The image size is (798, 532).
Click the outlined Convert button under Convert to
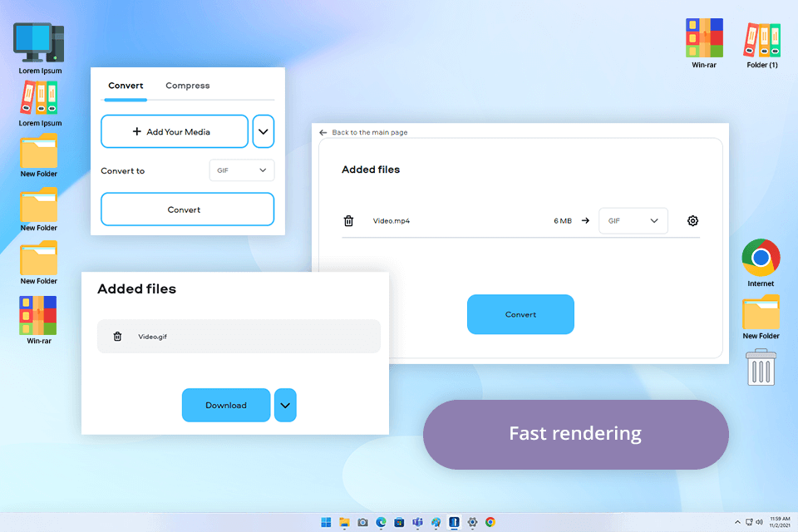tap(187, 209)
